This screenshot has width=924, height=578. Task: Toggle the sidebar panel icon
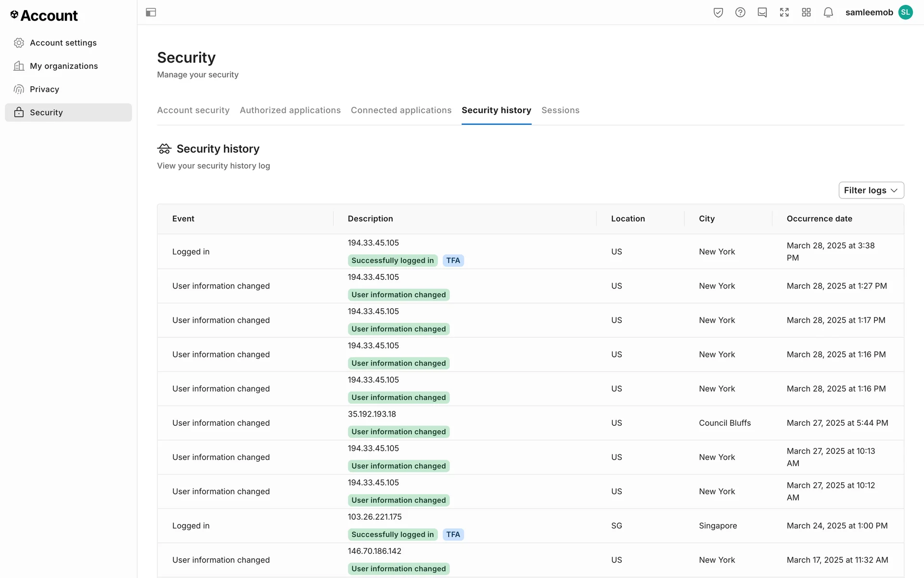pos(151,13)
